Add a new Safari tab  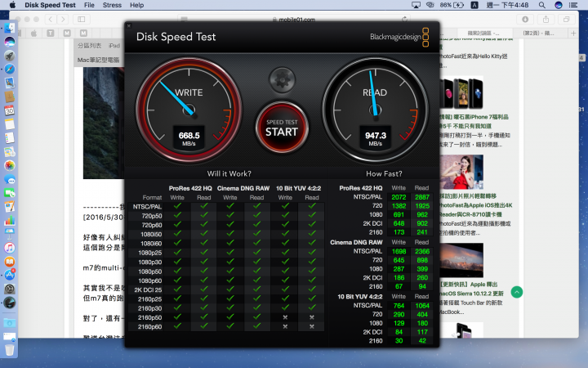click(573, 33)
